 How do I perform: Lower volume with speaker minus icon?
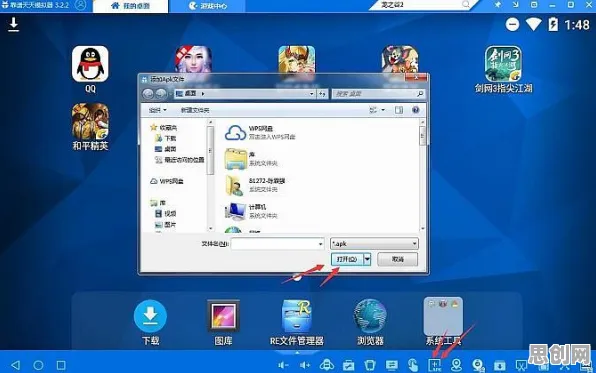coord(283,365)
